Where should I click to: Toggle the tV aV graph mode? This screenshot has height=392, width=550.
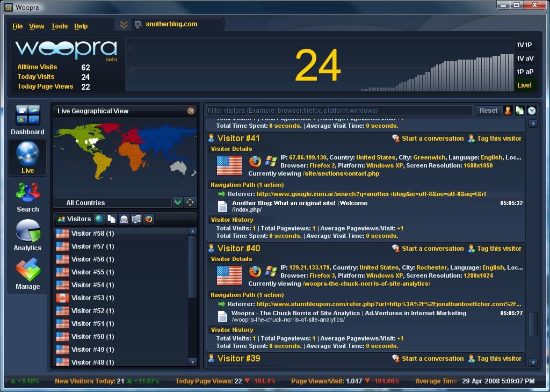tap(524, 58)
